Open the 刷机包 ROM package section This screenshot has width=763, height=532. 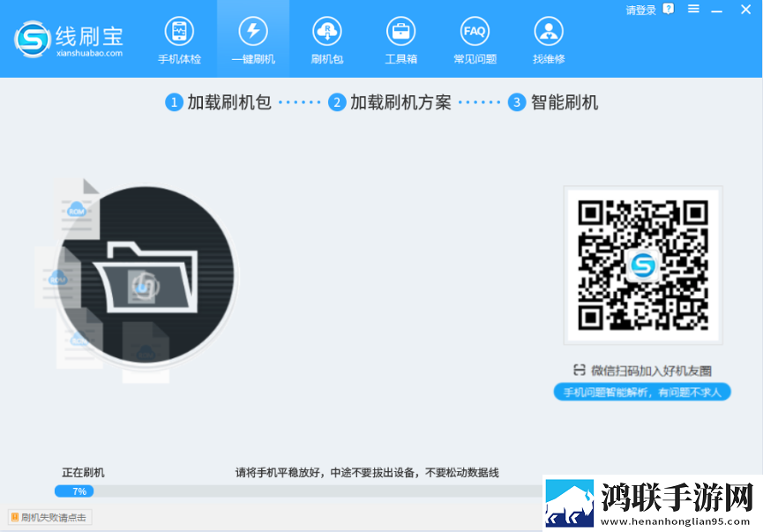coord(327,41)
